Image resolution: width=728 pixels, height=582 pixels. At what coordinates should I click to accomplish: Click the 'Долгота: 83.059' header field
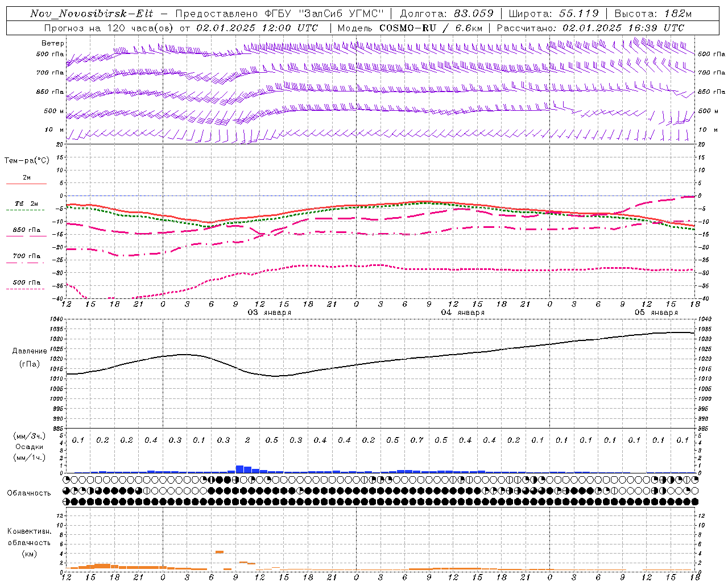click(446, 14)
